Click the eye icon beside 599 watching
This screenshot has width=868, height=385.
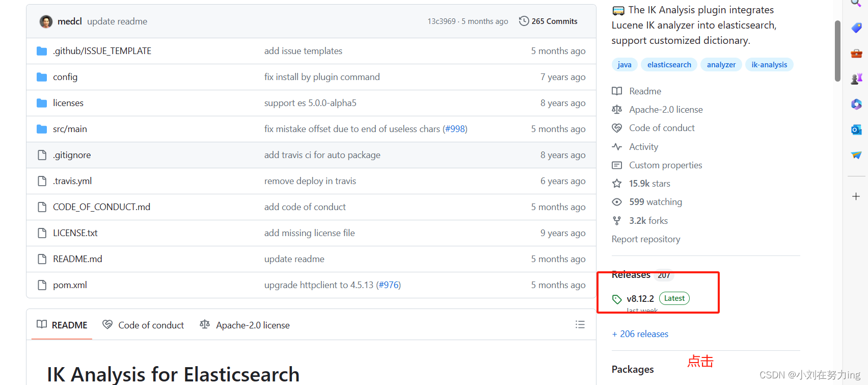[x=617, y=202]
